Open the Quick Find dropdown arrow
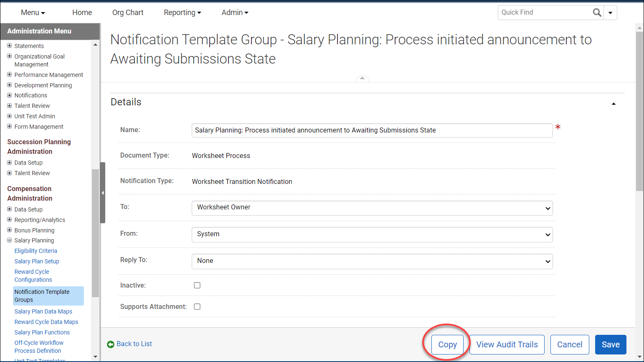The width and height of the screenshot is (644, 362). (x=610, y=12)
